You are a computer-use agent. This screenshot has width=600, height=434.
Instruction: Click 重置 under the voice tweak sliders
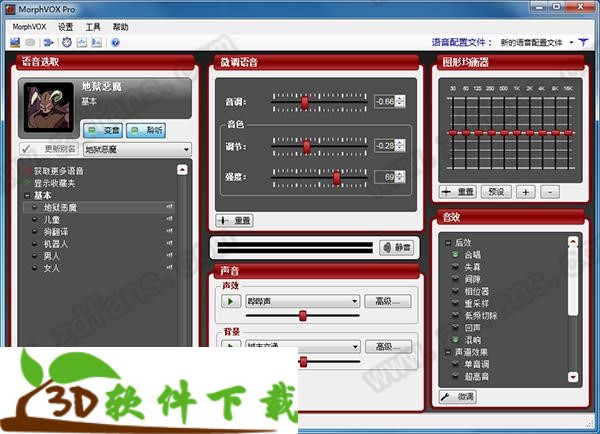tap(235, 221)
